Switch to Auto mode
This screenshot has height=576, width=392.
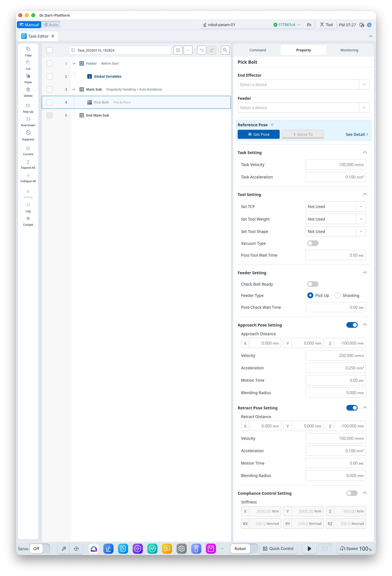(51, 25)
